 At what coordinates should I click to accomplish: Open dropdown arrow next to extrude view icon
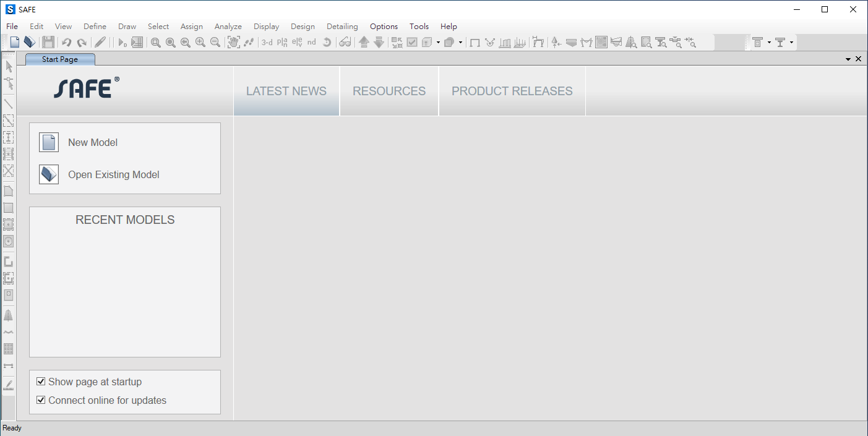click(x=438, y=43)
